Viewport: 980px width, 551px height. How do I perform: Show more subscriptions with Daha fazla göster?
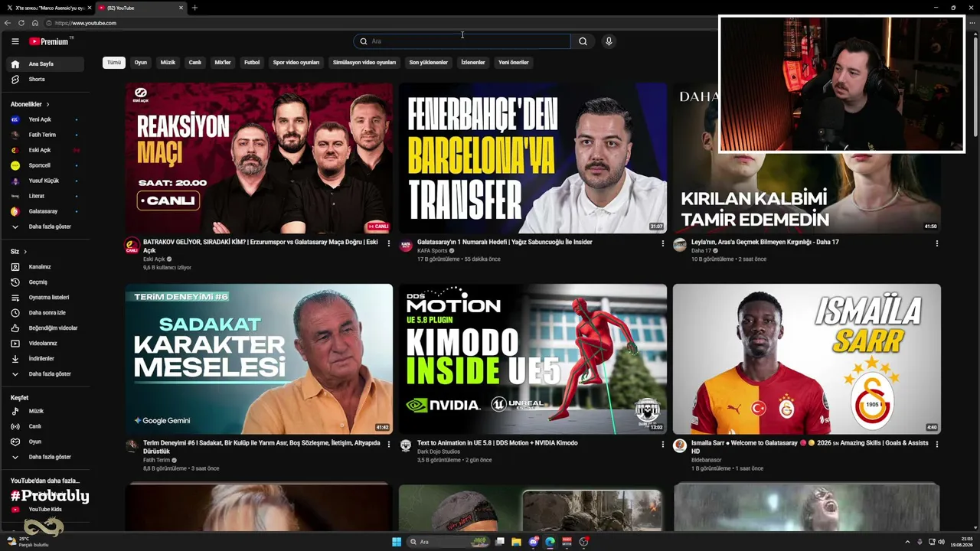[x=46, y=227]
